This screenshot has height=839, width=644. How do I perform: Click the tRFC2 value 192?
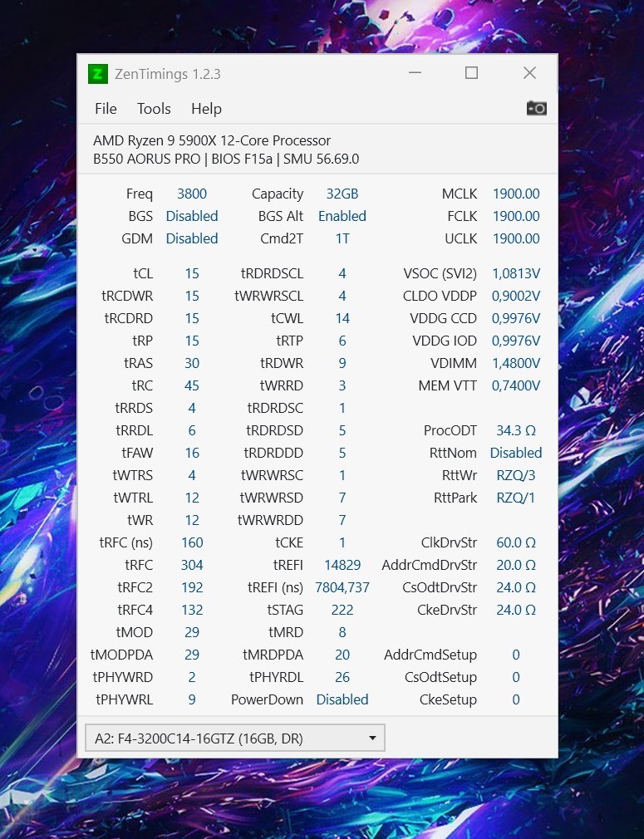[x=192, y=587]
